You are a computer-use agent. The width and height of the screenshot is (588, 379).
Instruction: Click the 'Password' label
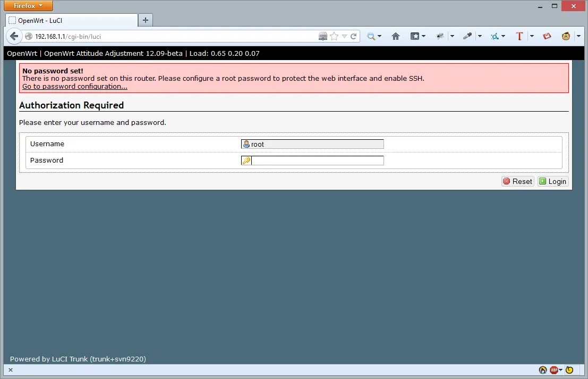[47, 160]
